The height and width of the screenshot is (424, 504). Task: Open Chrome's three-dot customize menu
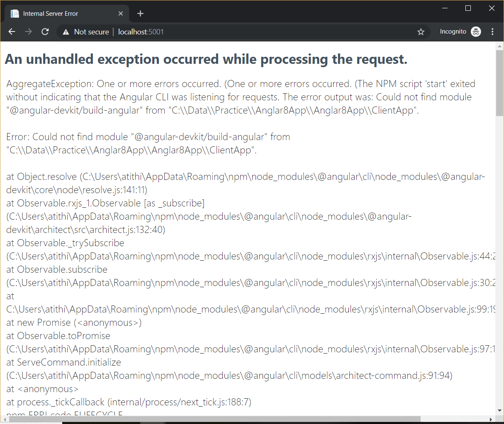tap(492, 31)
